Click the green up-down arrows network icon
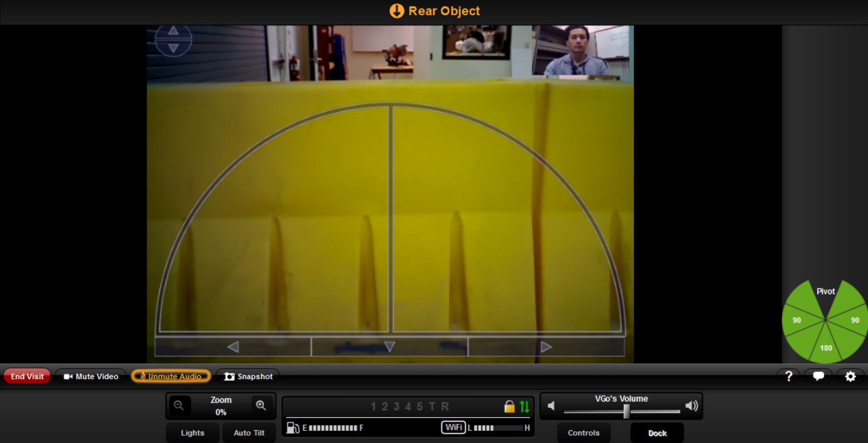The image size is (868, 443). (x=525, y=406)
